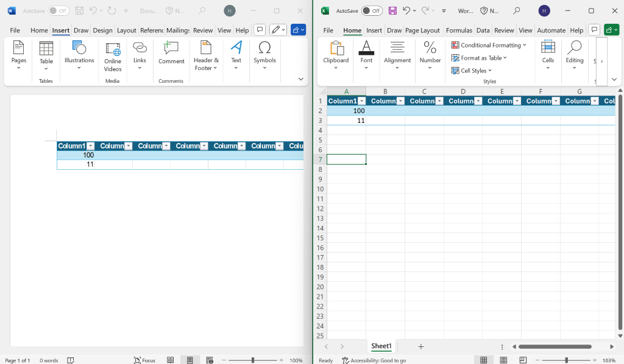Add a Comment in Word
This screenshot has height=364, width=624.
171,53
